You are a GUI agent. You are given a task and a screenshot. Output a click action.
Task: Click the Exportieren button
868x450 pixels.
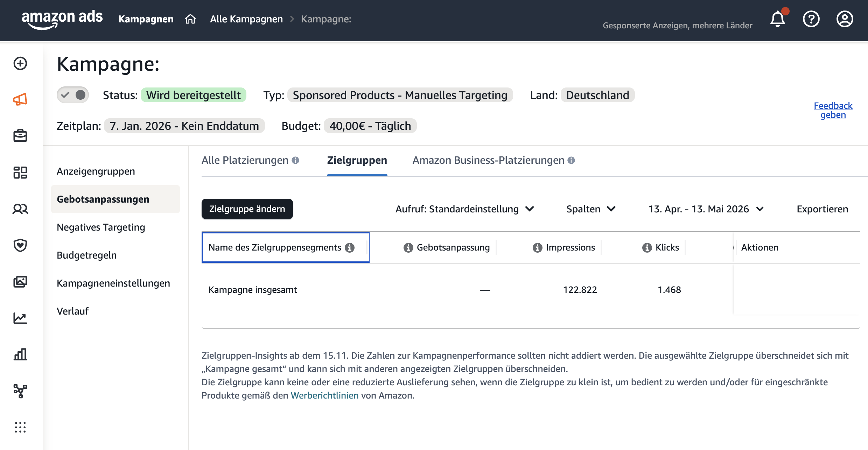point(822,209)
